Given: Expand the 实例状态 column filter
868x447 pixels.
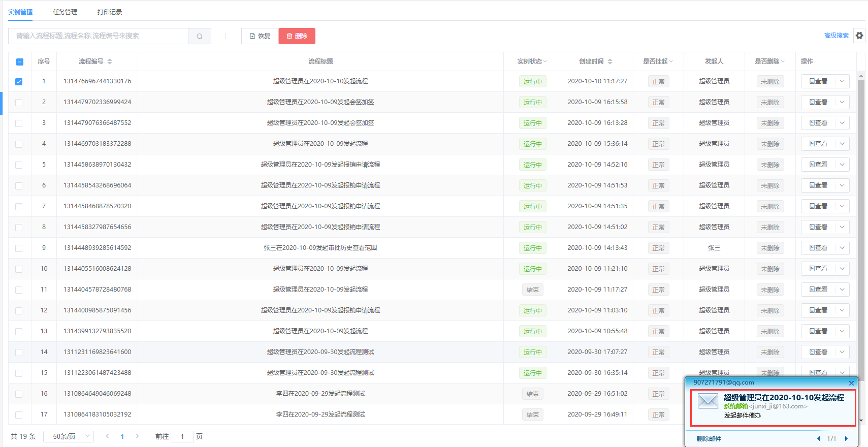Looking at the screenshot, I should 545,61.
